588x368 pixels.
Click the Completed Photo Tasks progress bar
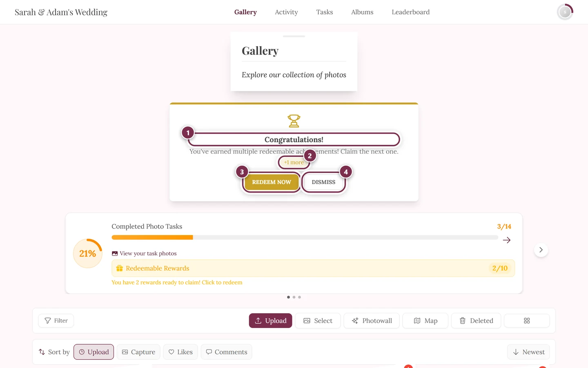coord(305,237)
